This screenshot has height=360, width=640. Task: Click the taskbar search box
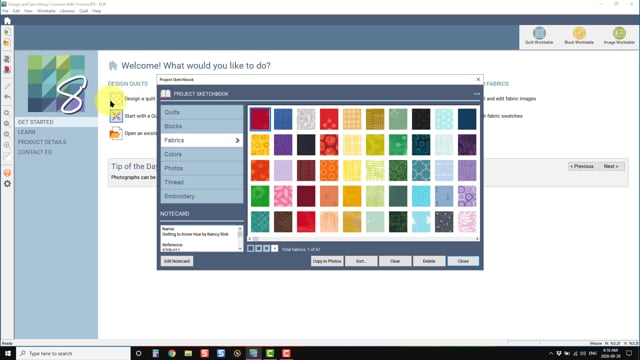[73, 353]
